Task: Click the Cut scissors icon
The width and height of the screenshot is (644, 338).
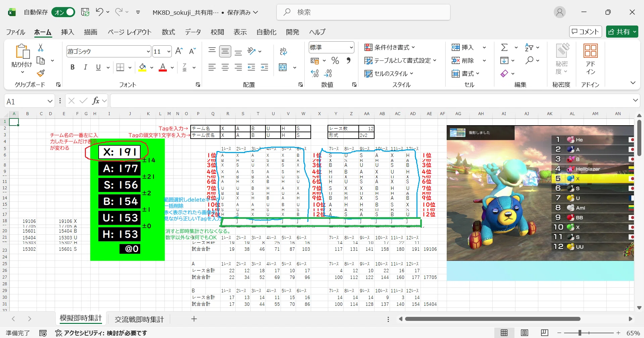Action: point(41,48)
